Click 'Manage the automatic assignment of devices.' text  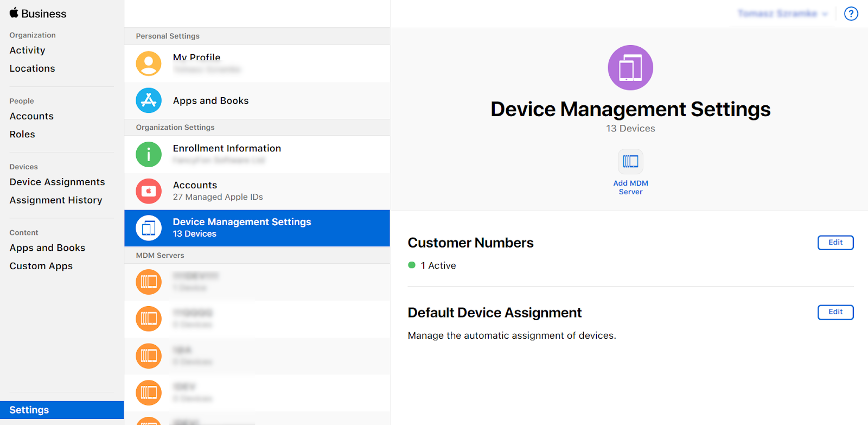coord(512,335)
